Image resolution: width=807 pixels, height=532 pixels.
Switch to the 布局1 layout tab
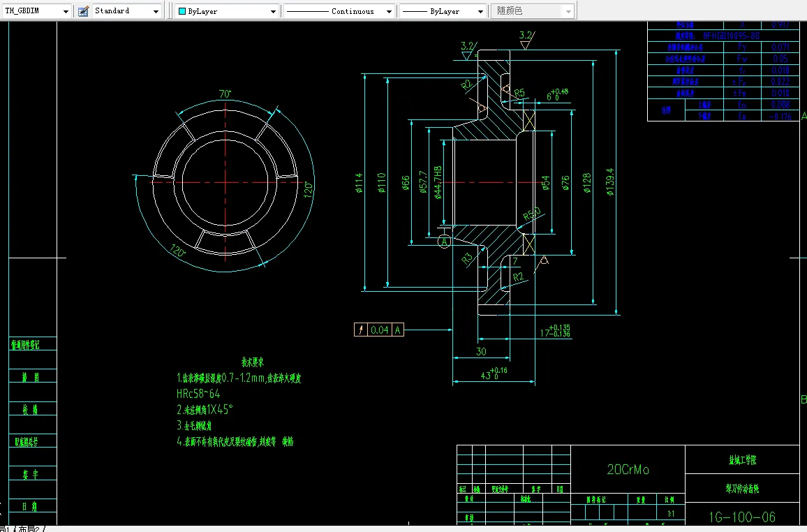coord(6,529)
